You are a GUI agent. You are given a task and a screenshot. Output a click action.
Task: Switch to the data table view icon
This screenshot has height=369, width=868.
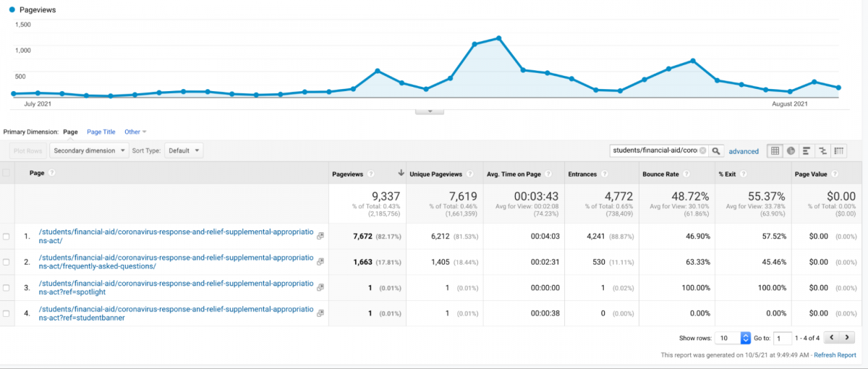pos(775,150)
